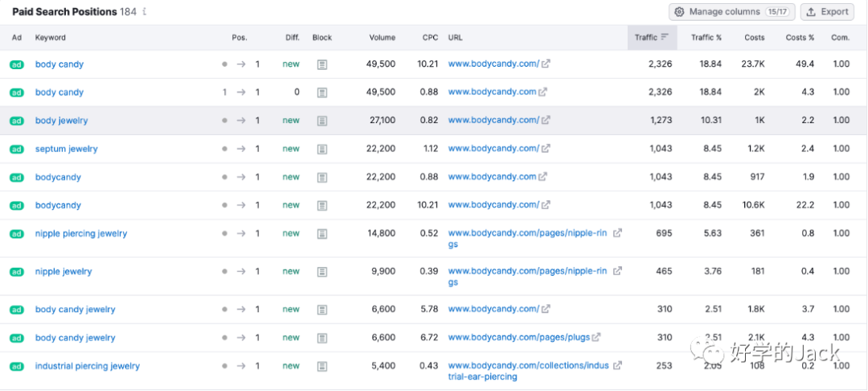Click the 10.31 traffic percent value
The width and height of the screenshot is (868, 391).
710,120
